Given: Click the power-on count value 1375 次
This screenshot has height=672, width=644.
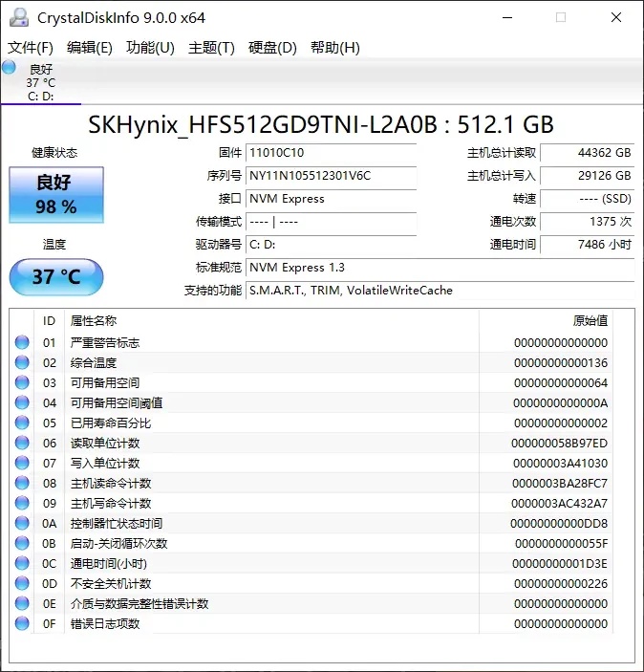Looking at the screenshot, I should (x=587, y=222).
